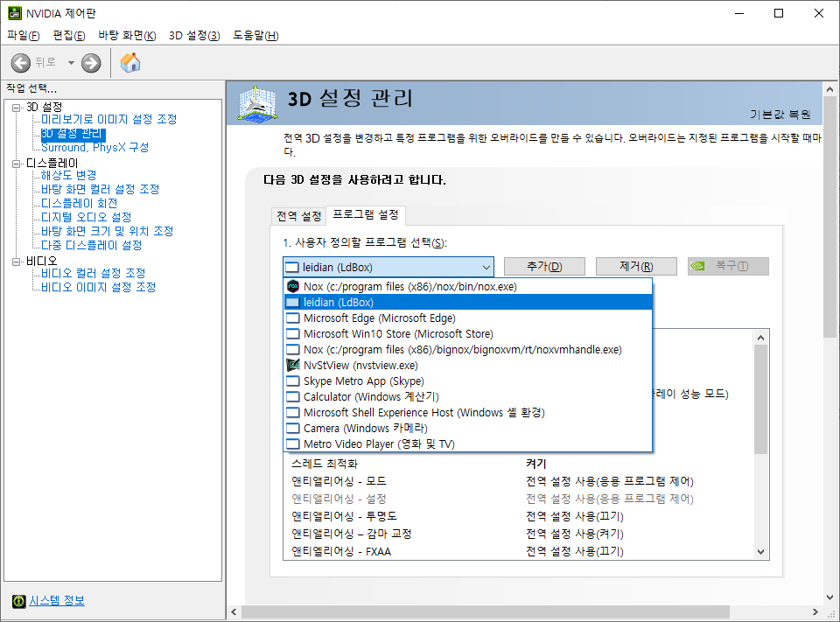Collapse the 3D 설정 tree node
This screenshot has height=622, width=840.
(16, 108)
